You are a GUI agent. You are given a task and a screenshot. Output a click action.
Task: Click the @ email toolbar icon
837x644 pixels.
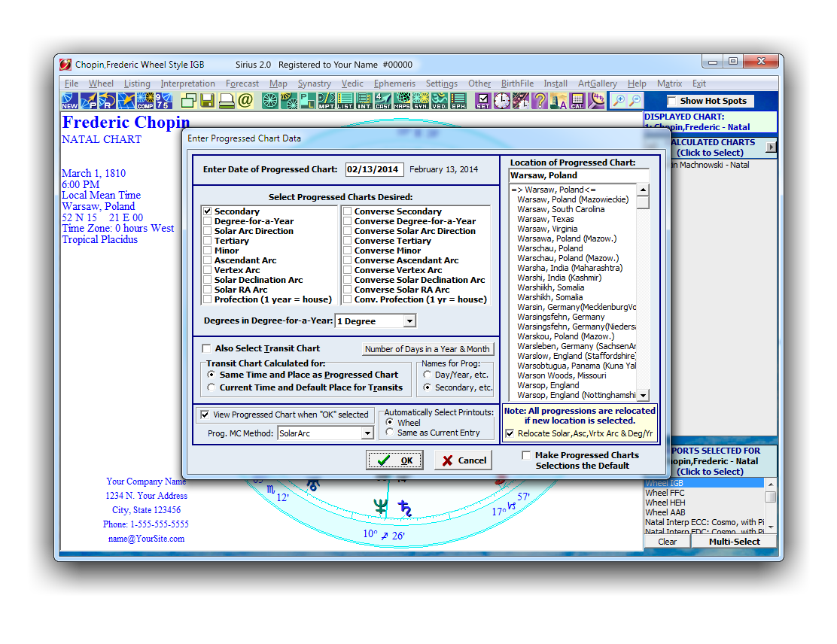(245, 100)
